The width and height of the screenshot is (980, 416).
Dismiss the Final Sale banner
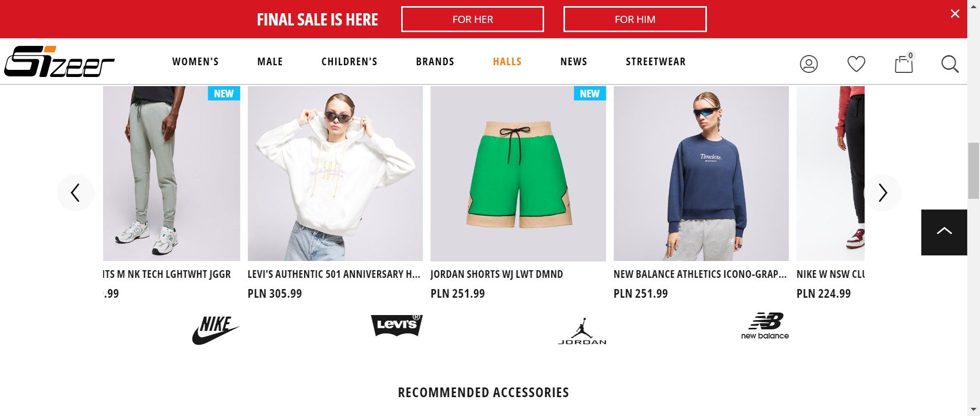pyautogui.click(x=955, y=14)
